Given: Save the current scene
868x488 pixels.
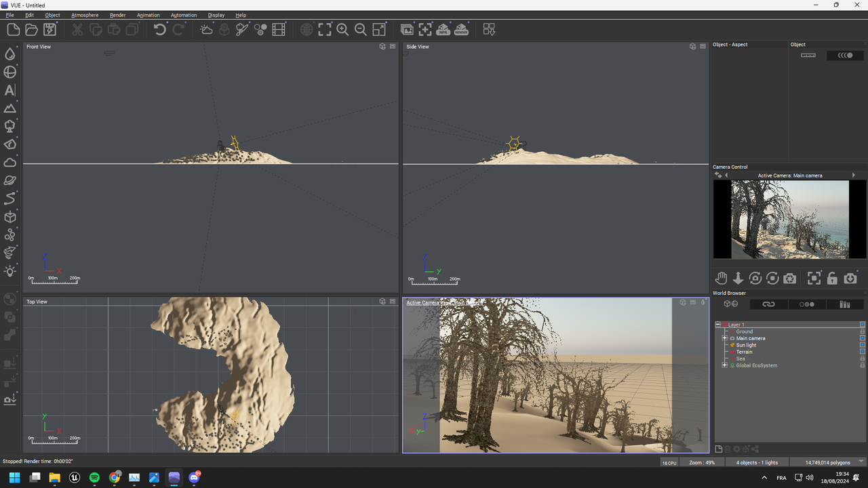Looking at the screenshot, I should tap(50, 29).
